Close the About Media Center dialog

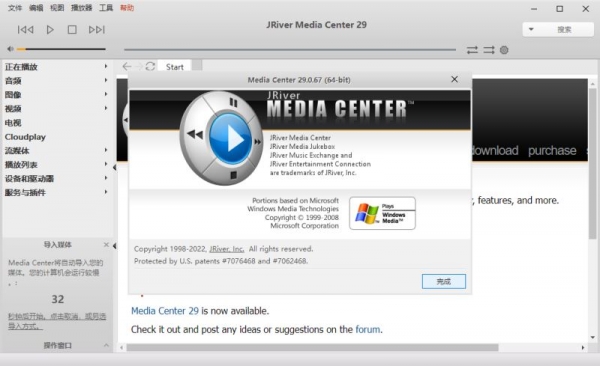coord(454,79)
